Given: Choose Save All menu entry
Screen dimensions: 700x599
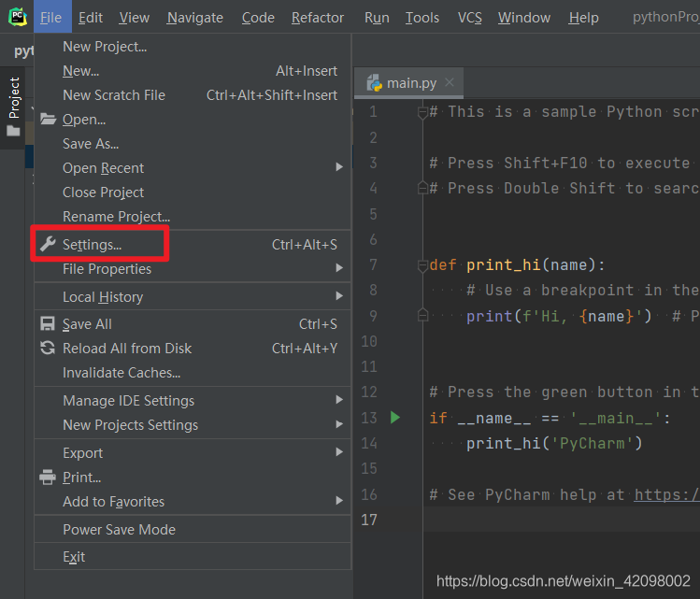Looking at the screenshot, I should click(x=193, y=323).
